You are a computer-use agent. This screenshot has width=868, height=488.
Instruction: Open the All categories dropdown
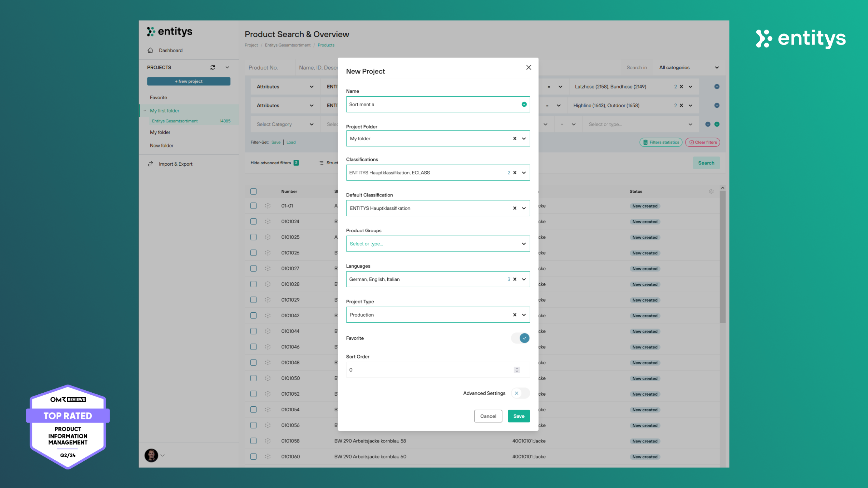click(689, 67)
